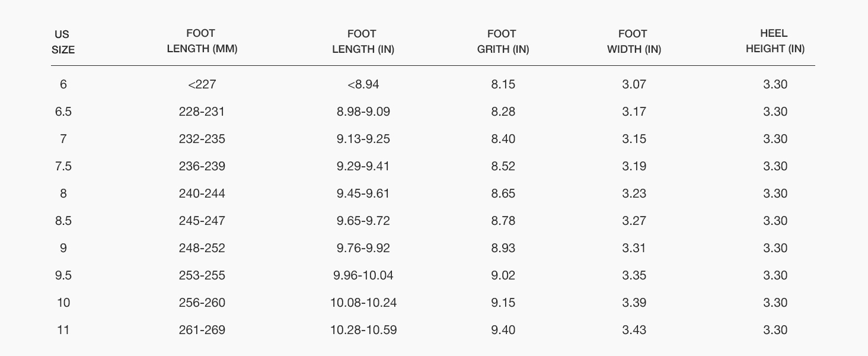Select US size 11 cell
The height and width of the screenshot is (356, 868).
click(x=63, y=330)
